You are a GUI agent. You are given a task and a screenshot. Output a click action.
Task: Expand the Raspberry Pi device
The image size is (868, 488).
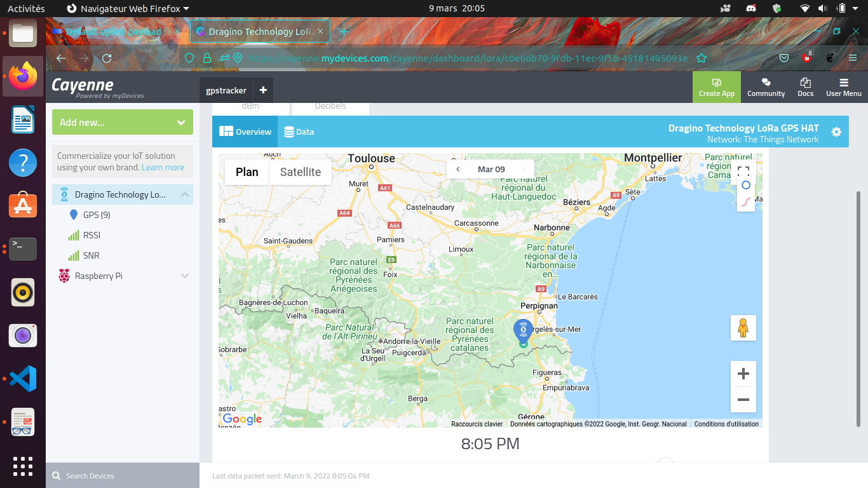(185, 276)
